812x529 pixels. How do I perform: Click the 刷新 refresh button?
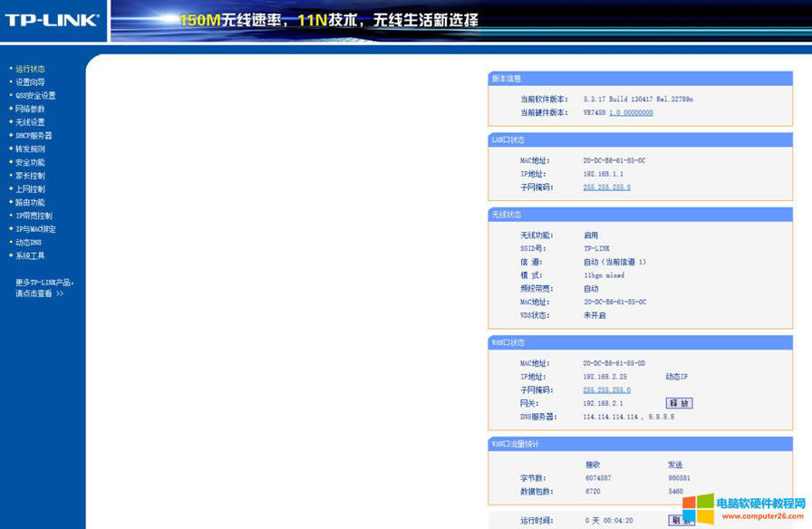[x=680, y=520]
